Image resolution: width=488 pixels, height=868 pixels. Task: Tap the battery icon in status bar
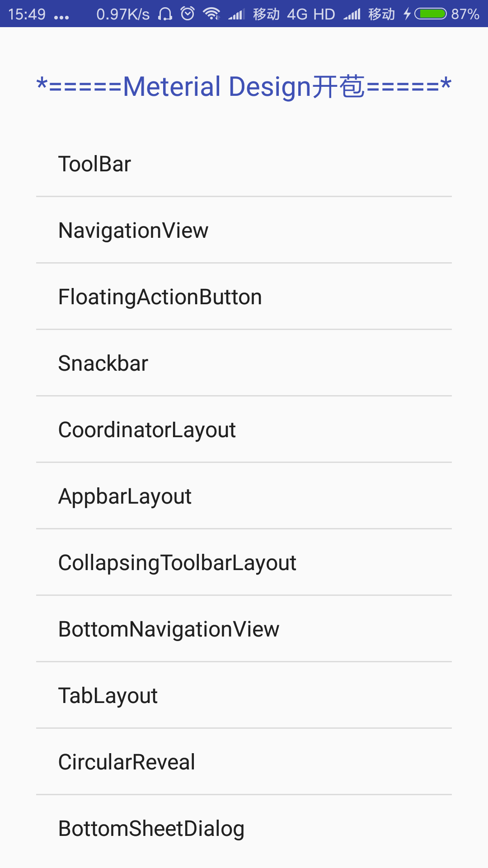pos(431,14)
